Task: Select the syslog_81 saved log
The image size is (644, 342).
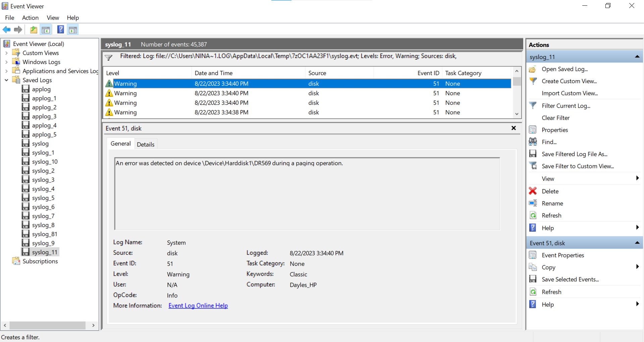Action: click(44, 234)
